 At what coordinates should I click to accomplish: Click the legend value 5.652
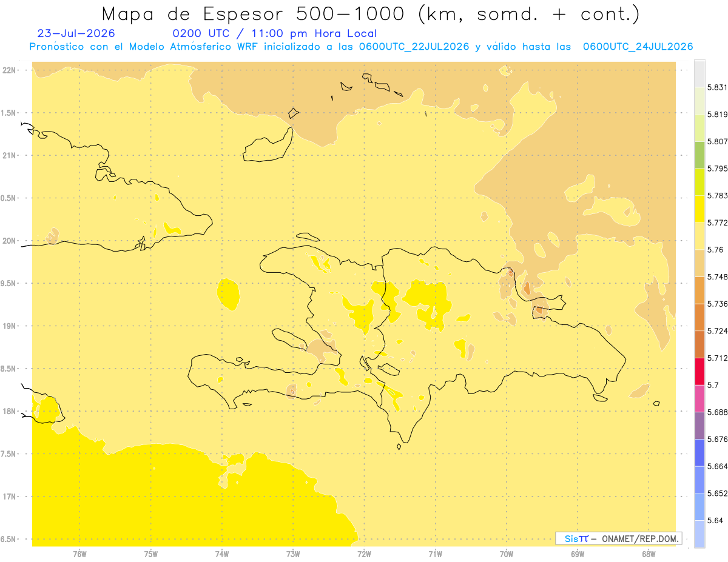tap(717, 493)
